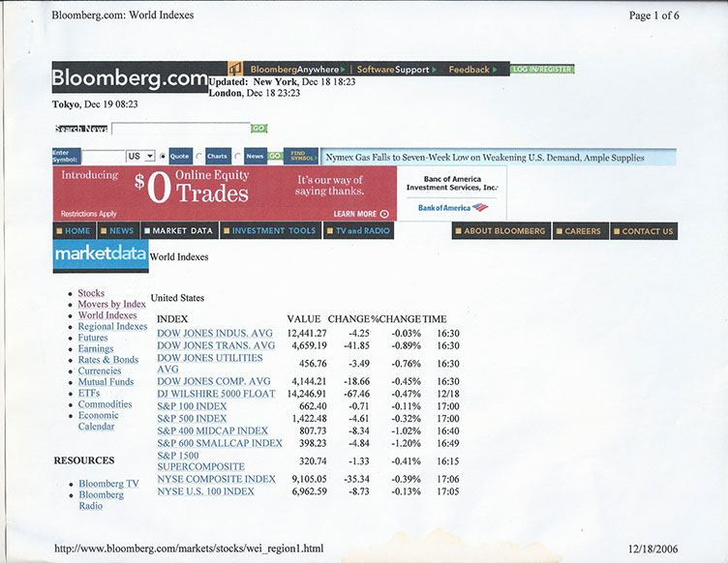
Task: Open the Bloomberg Radio resource link
Action: (x=101, y=500)
